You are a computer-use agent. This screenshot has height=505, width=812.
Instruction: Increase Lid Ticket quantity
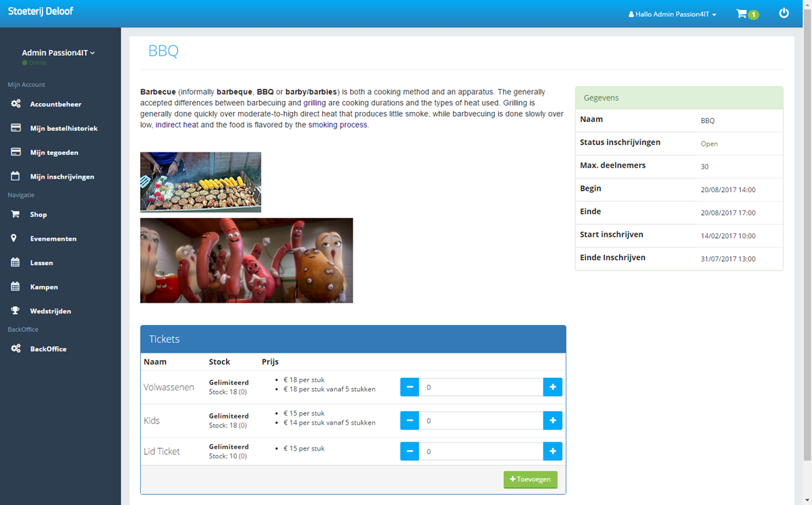click(x=552, y=452)
